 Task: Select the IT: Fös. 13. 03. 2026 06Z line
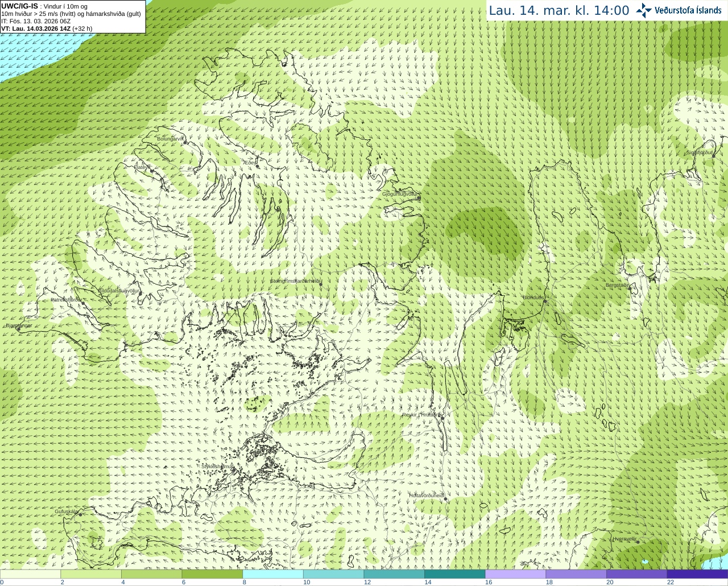click(x=36, y=21)
